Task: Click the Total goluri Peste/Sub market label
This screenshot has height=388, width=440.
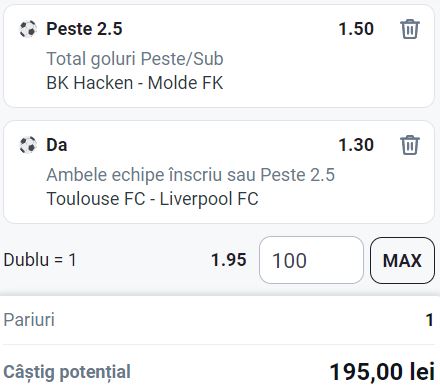Action: (135, 59)
